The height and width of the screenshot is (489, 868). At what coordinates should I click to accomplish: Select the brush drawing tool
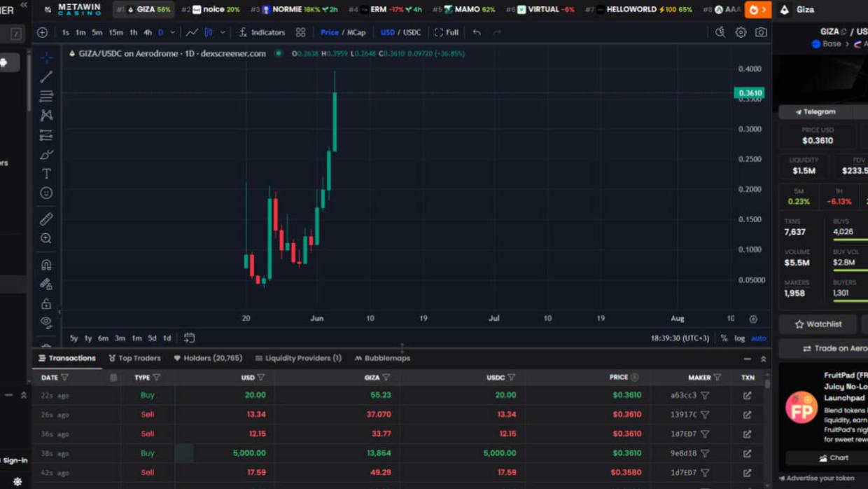46,154
